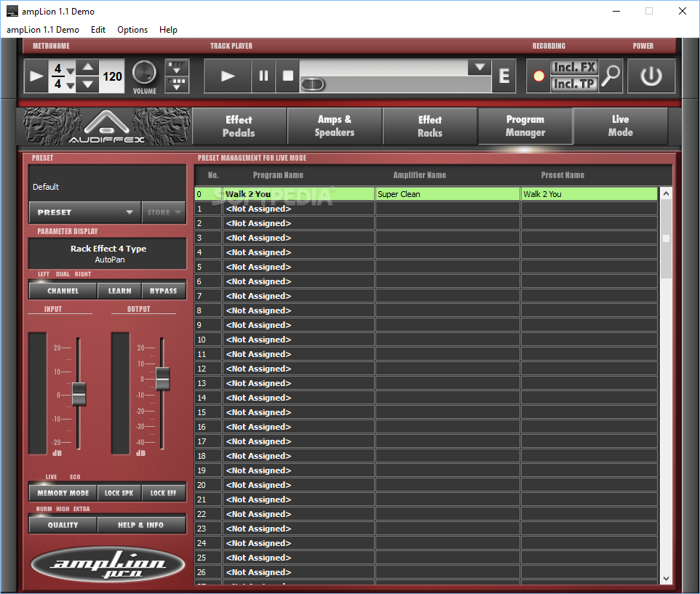This screenshot has height=594, width=700.
Task: Toggle the CHANNEL button
Action: (x=63, y=291)
